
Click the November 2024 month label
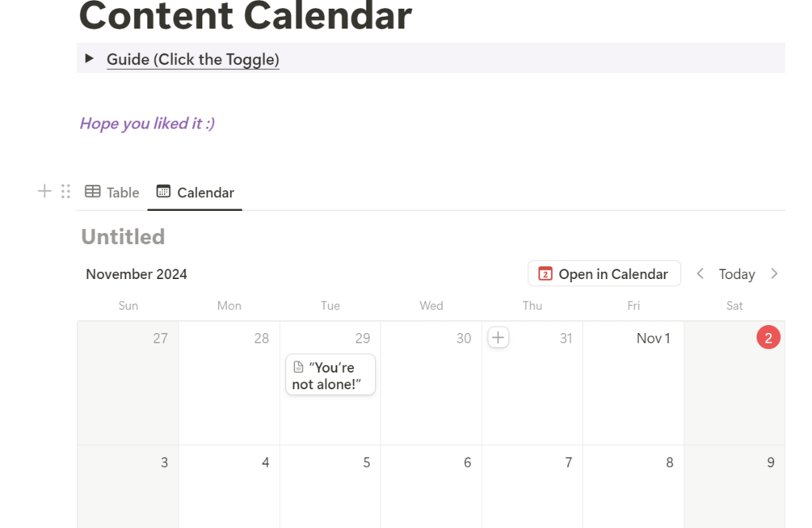click(137, 274)
